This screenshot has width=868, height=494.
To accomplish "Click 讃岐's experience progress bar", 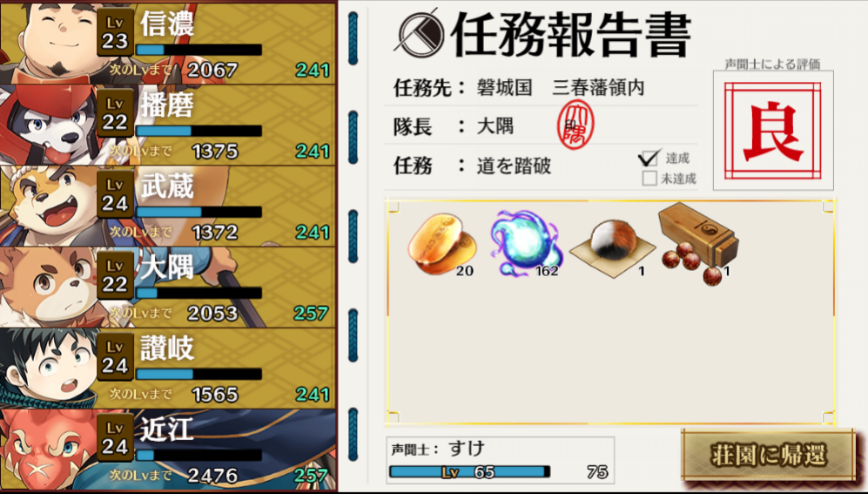I will [198, 375].
